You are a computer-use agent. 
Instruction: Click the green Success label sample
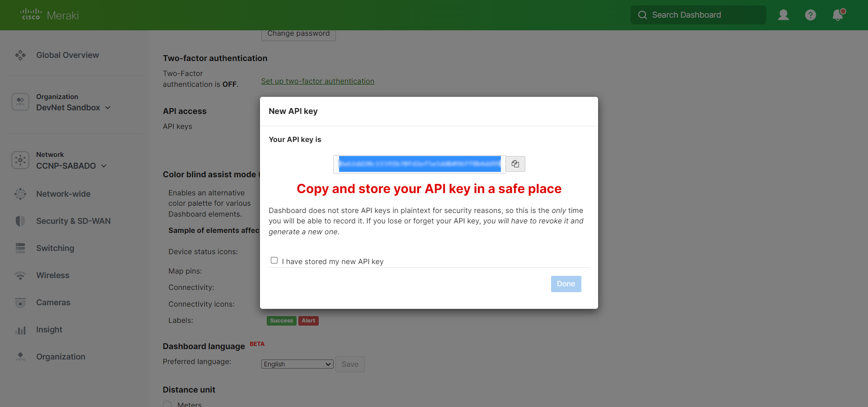(282, 321)
